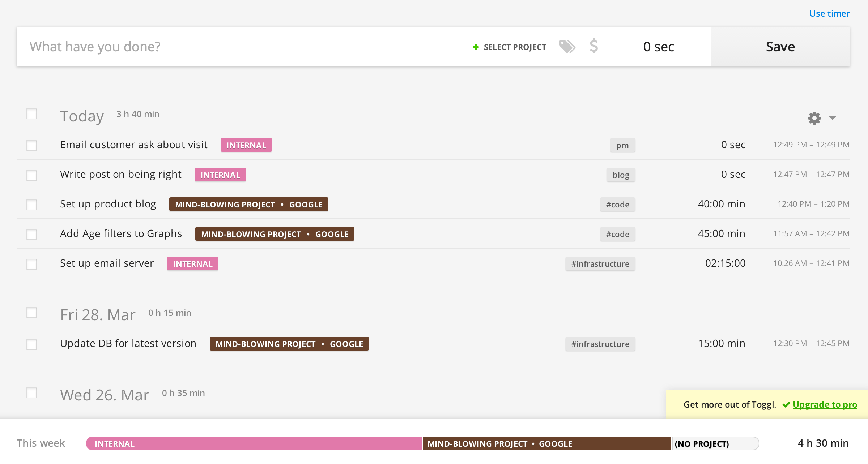Tick checkbox for Write post on being right
Screen dimensions: 868x464
click(x=31, y=175)
